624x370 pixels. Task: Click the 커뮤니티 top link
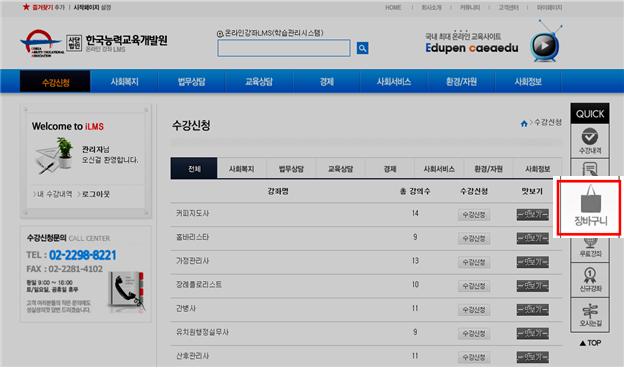pos(470,8)
